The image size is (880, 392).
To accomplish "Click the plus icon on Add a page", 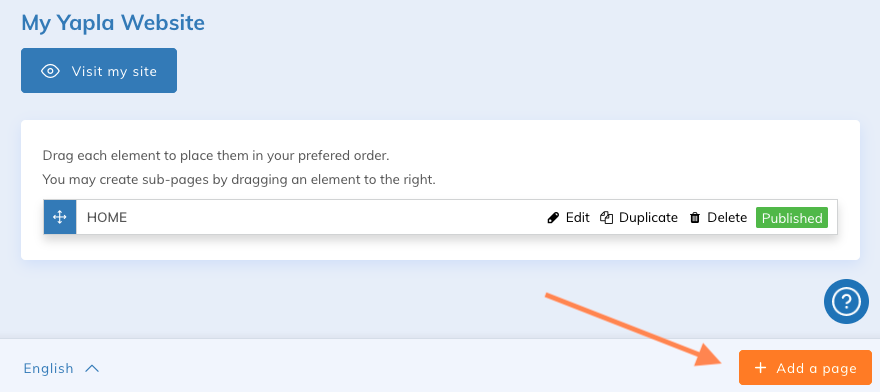I will (x=760, y=368).
